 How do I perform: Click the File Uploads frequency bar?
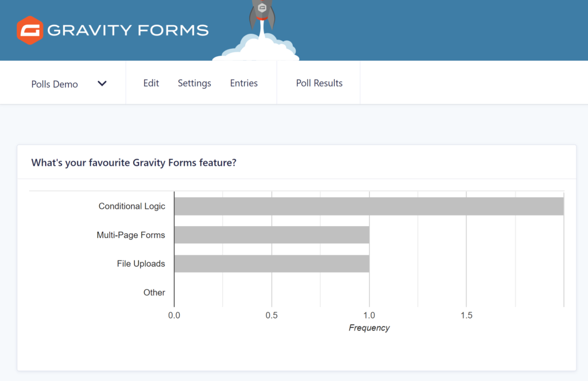273,263
